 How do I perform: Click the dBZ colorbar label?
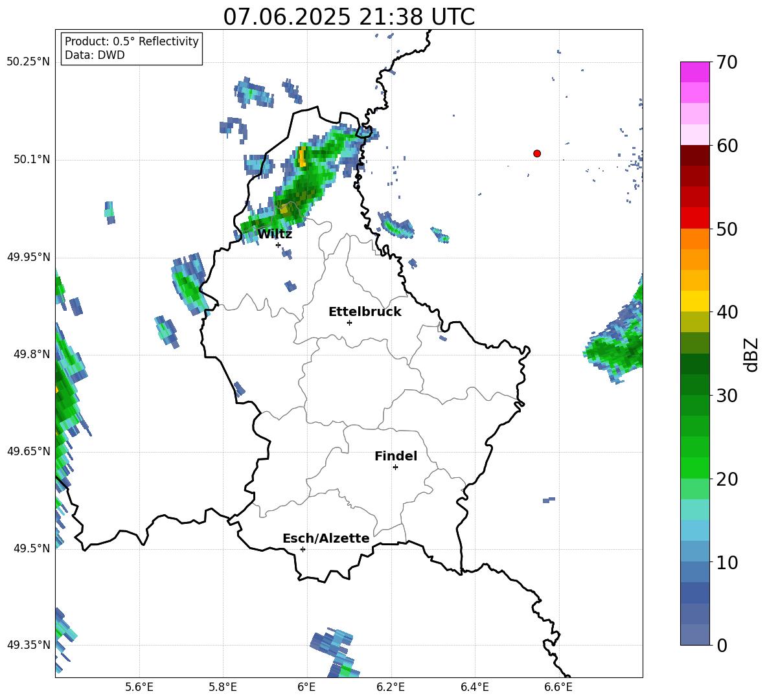click(x=752, y=354)
